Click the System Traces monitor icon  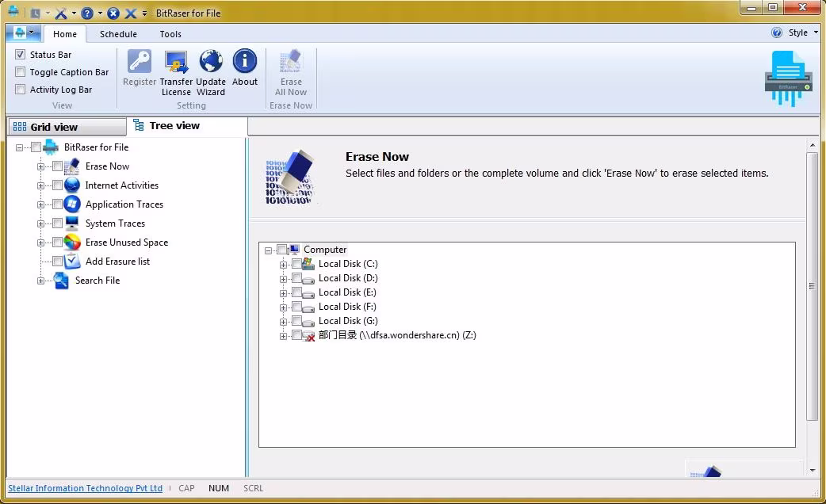coord(71,223)
